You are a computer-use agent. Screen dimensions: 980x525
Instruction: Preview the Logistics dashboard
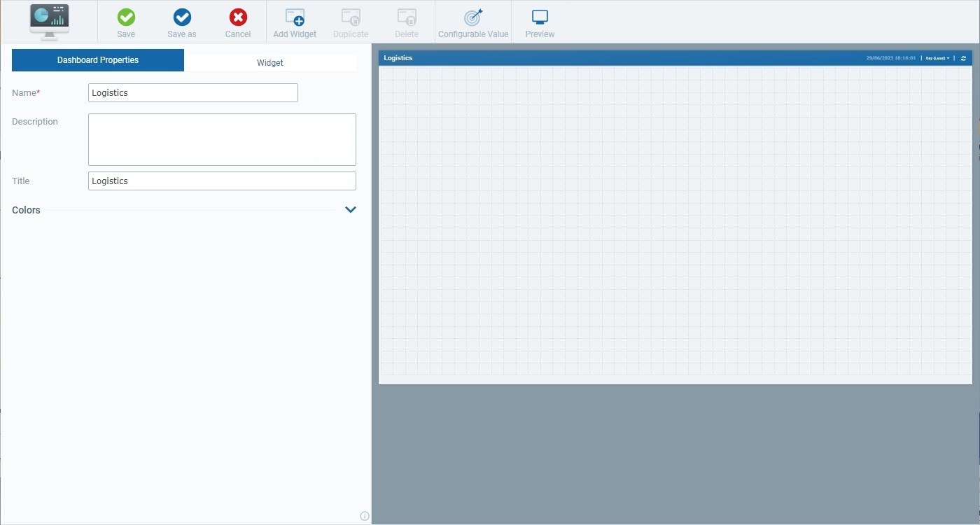[539, 21]
